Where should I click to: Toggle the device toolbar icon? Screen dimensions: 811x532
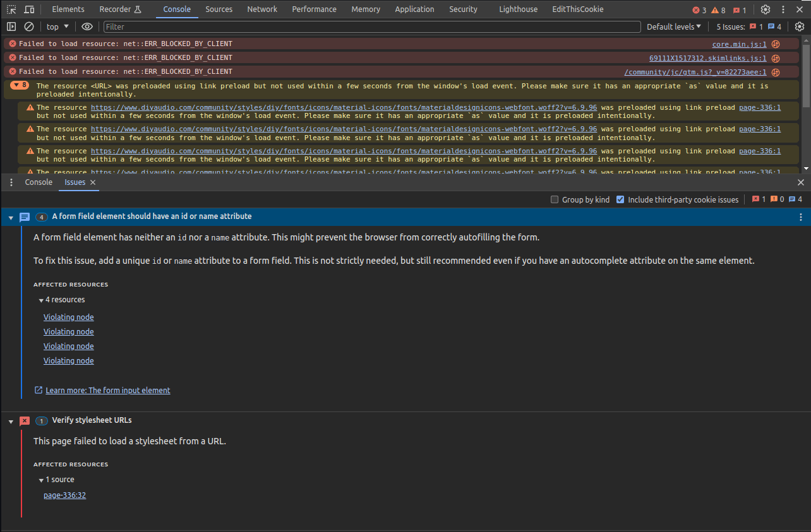[29, 9]
